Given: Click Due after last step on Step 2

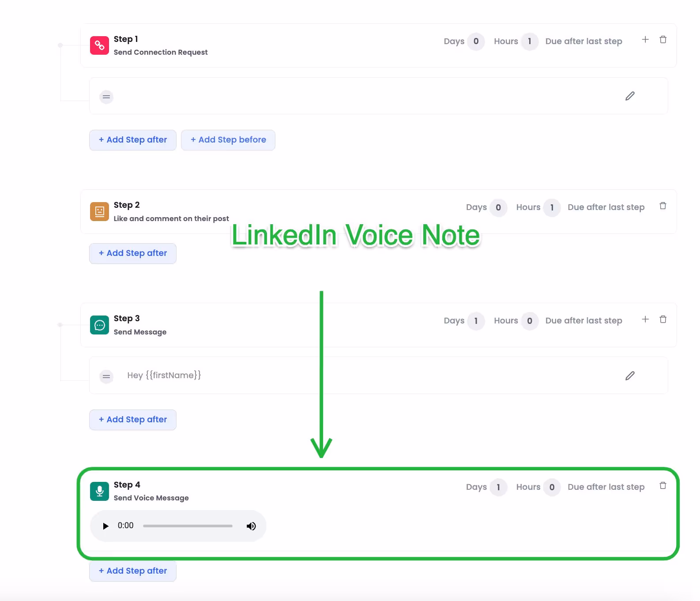Looking at the screenshot, I should 606,207.
